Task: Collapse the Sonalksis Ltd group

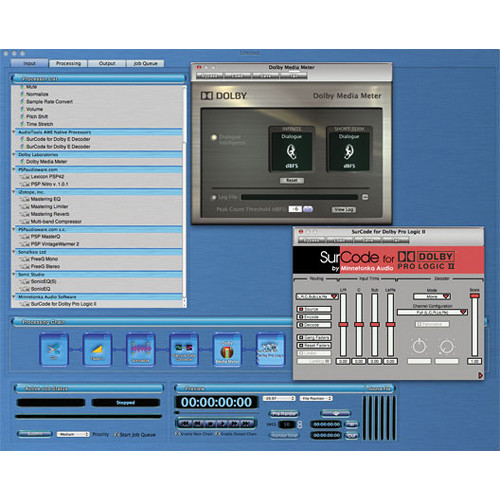Action: [14, 252]
